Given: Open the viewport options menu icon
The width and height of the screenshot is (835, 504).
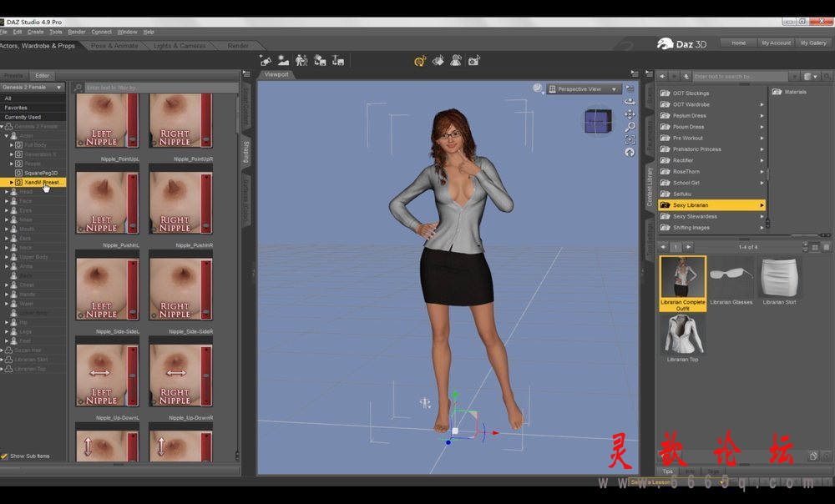Looking at the screenshot, I should tap(630, 89).
